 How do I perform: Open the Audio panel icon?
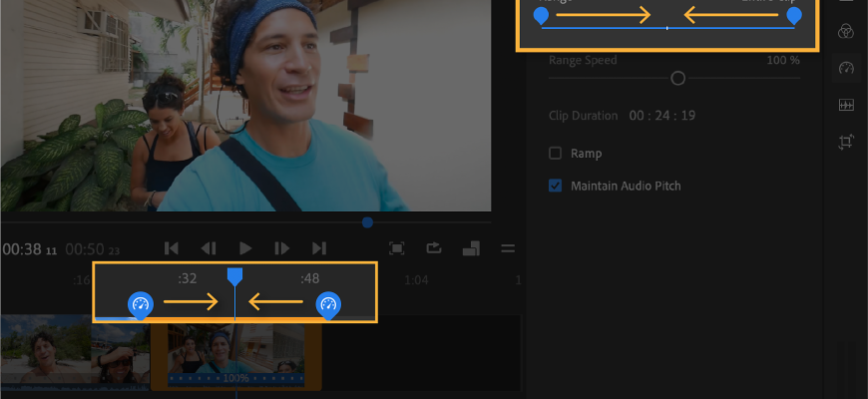tap(846, 105)
